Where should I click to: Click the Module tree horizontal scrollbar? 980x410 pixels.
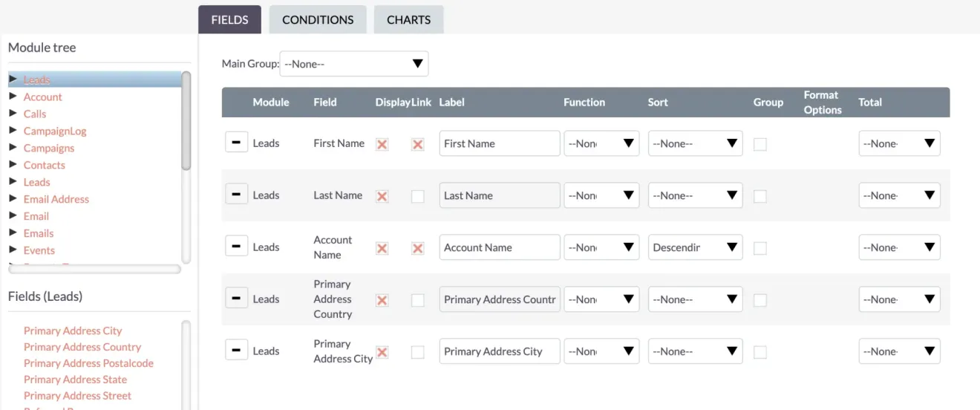point(94,269)
